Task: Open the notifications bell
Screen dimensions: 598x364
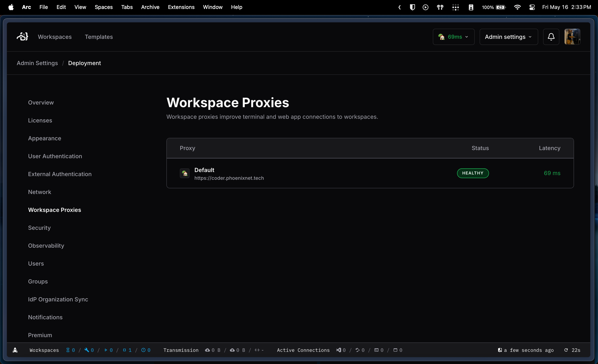Action: pyautogui.click(x=551, y=37)
